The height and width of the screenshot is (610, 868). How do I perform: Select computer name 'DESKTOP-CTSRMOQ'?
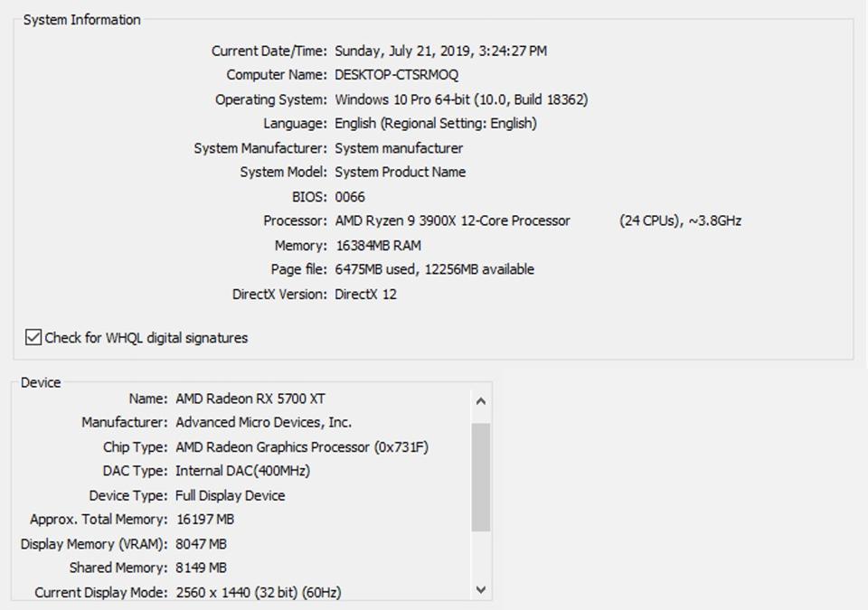click(x=396, y=75)
